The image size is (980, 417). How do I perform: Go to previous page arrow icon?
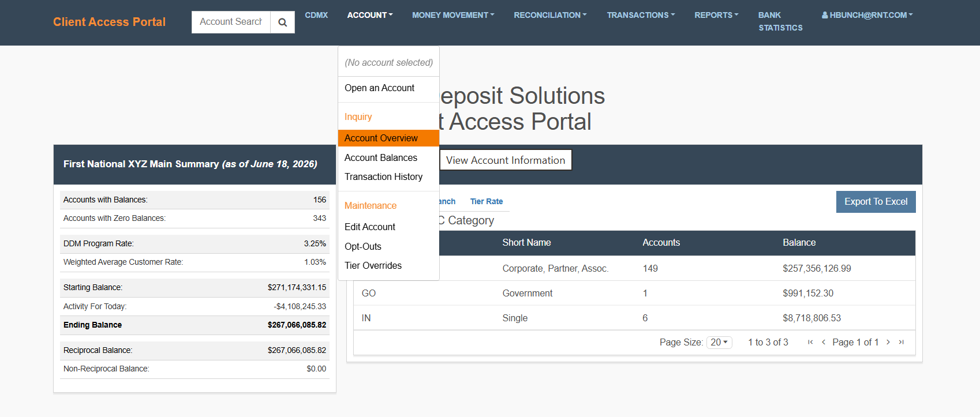824,342
